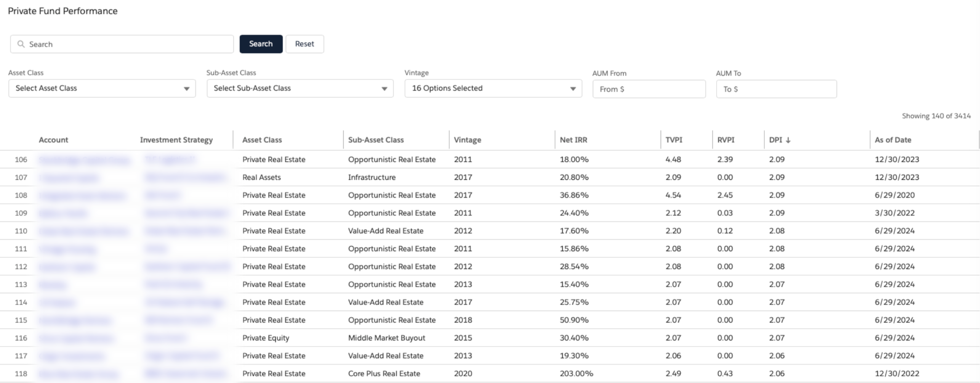Sort by the RVPI column header
Screen dimensions: 980x383
click(725, 140)
